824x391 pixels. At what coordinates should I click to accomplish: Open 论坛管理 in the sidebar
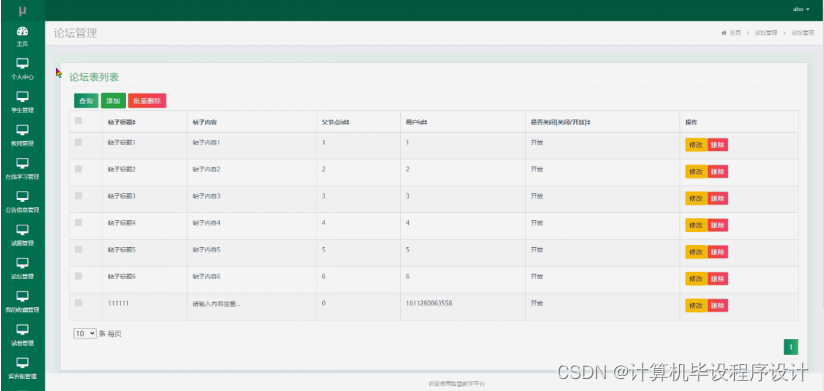[22, 269]
